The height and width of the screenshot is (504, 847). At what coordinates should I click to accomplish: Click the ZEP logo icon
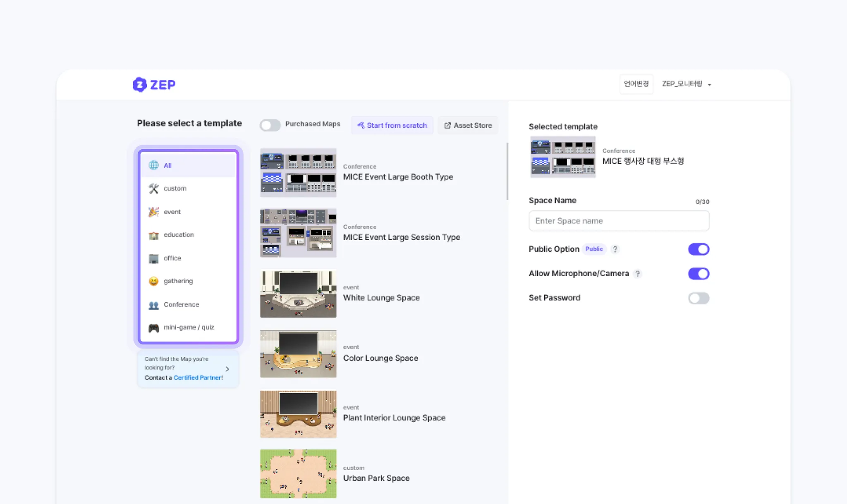click(x=140, y=84)
